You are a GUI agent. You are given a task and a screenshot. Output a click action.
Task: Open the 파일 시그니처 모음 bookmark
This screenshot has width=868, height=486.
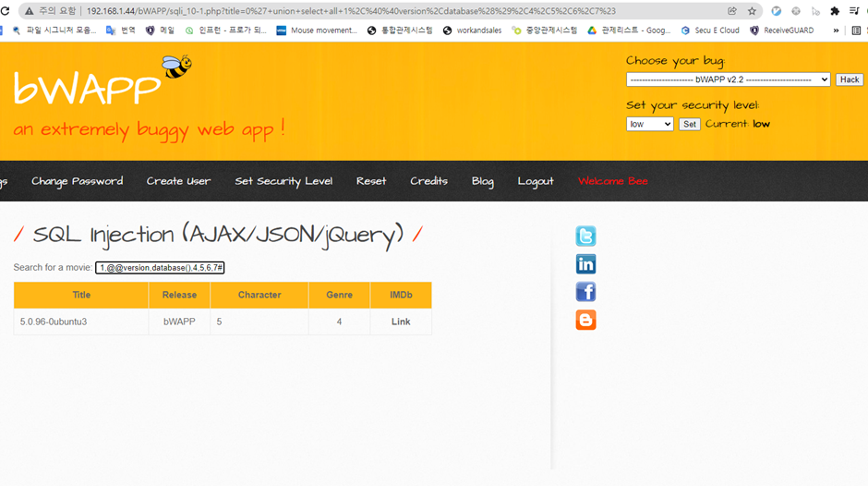pos(54,30)
